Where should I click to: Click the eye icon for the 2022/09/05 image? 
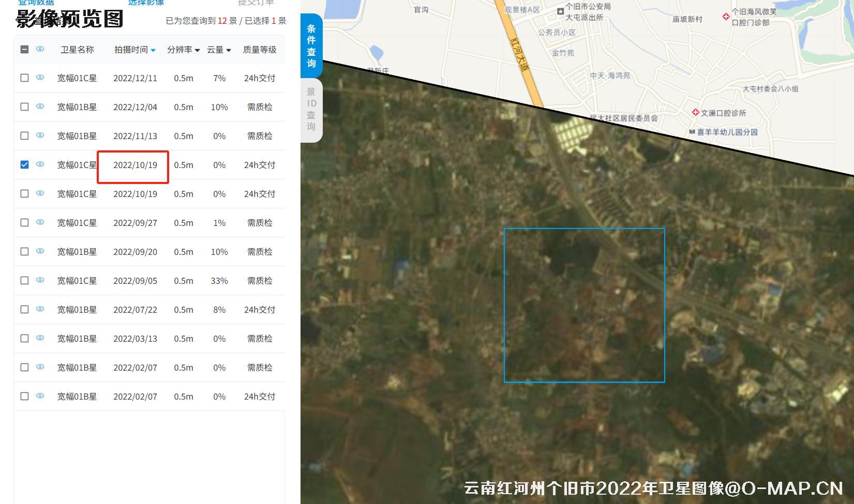pos(40,280)
